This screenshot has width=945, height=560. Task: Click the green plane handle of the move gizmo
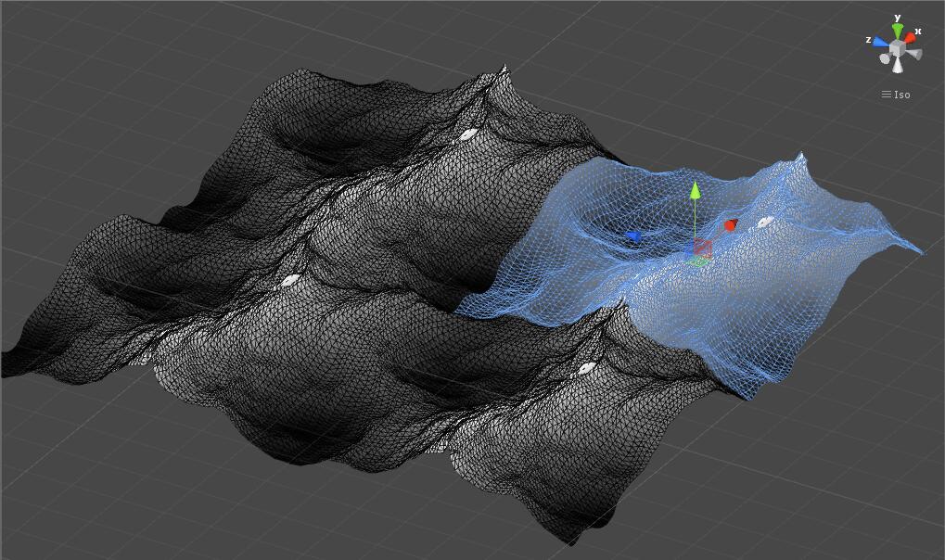click(698, 261)
